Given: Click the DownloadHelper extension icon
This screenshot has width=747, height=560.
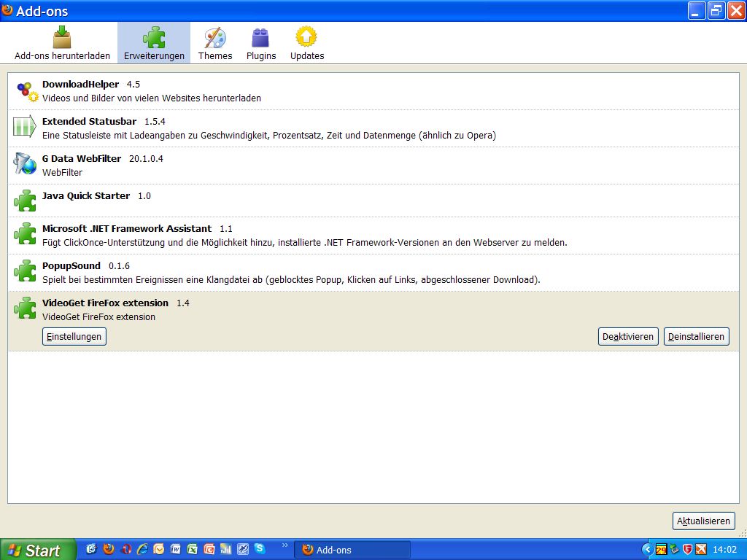Looking at the screenshot, I should coord(26,91).
